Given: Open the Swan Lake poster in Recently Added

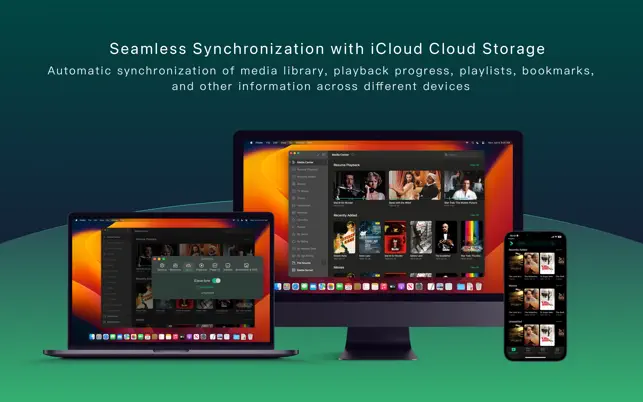Looking at the screenshot, I should click(x=369, y=238).
